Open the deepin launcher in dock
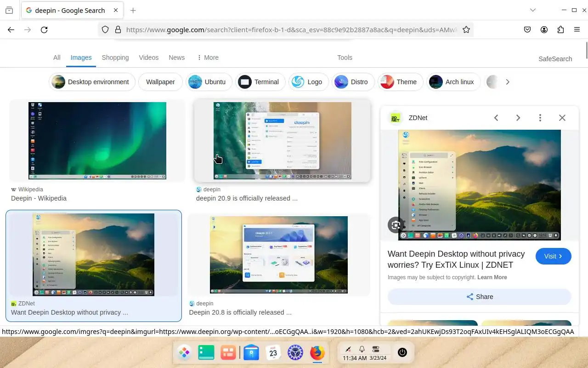 [x=184, y=353]
